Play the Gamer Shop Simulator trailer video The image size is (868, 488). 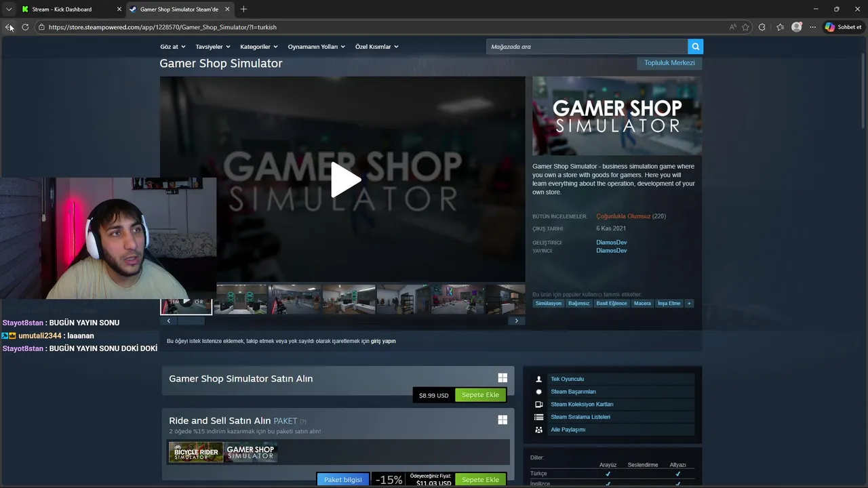pyautogui.click(x=346, y=180)
